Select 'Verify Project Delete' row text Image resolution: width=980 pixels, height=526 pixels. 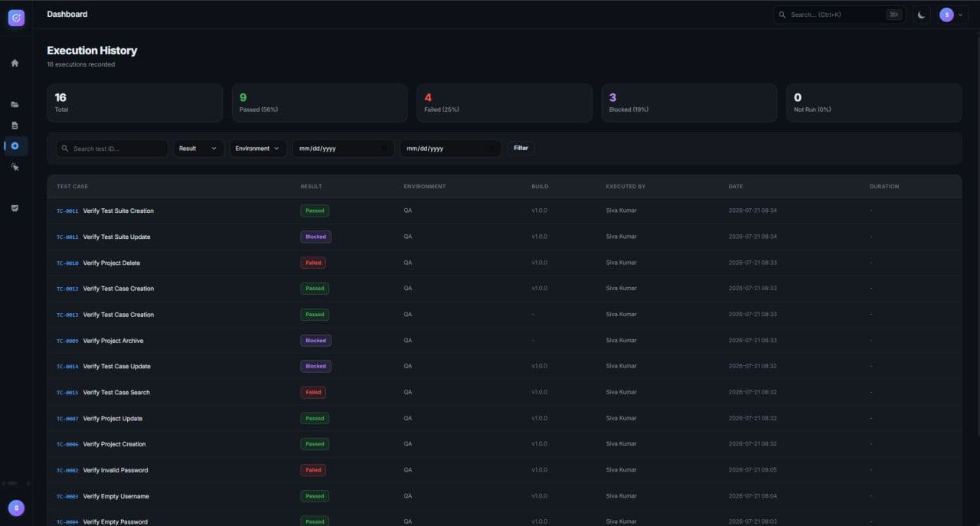tap(112, 263)
